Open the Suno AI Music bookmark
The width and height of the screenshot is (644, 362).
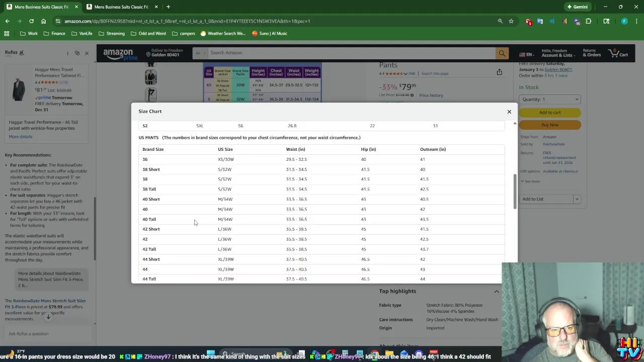[270, 34]
